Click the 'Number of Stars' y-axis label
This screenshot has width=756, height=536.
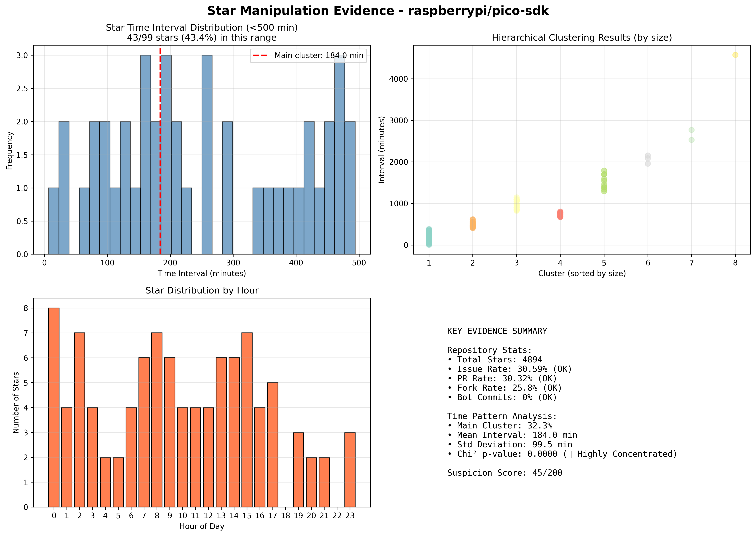(x=16, y=402)
